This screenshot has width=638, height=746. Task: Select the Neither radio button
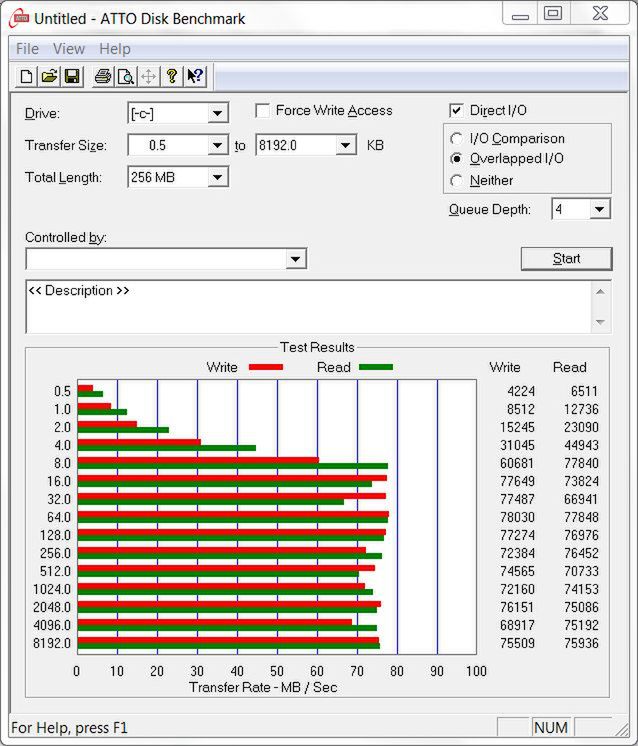456,180
